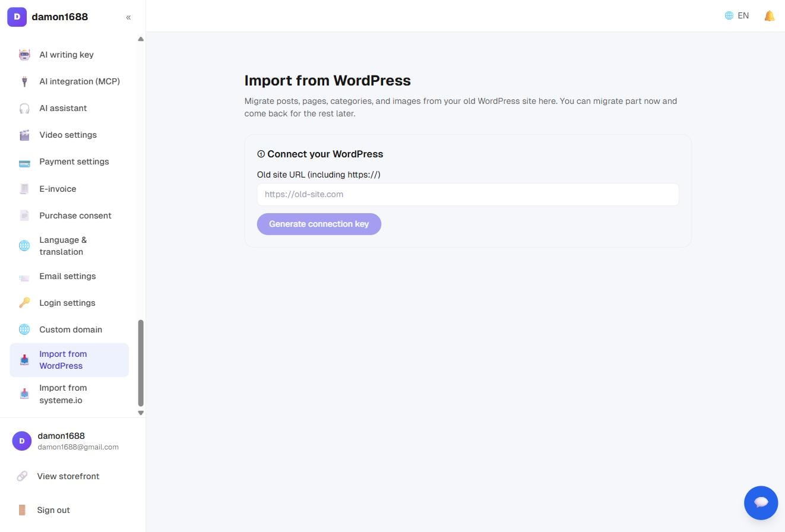Select the E-invoice menu item
This screenshot has height=532, width=785.
point(69,189)
